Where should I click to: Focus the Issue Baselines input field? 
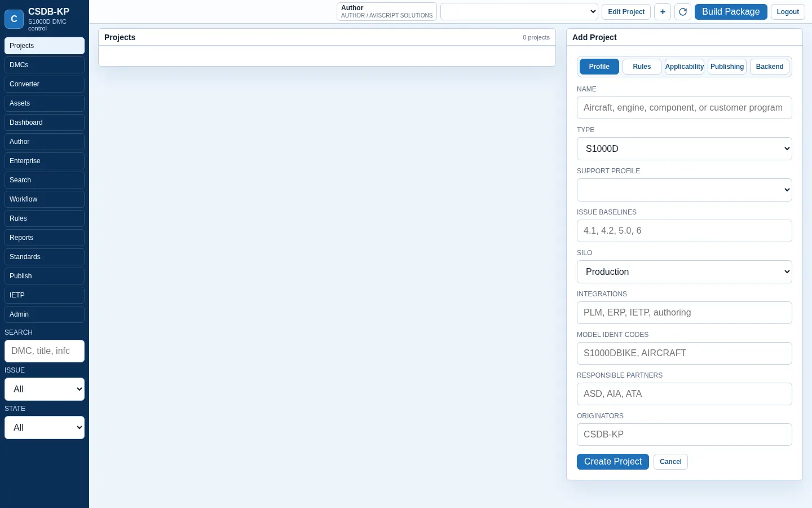tap(685, 231)
